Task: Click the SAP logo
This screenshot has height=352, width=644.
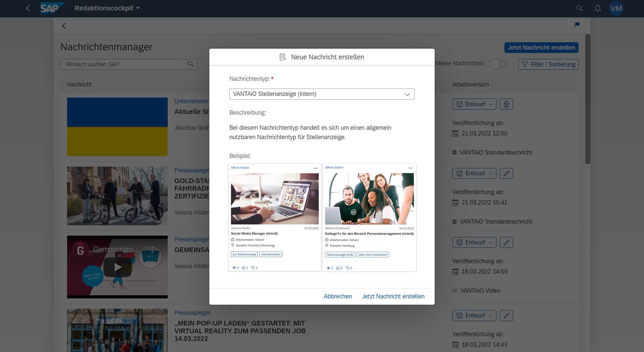Action: point(50,8)
